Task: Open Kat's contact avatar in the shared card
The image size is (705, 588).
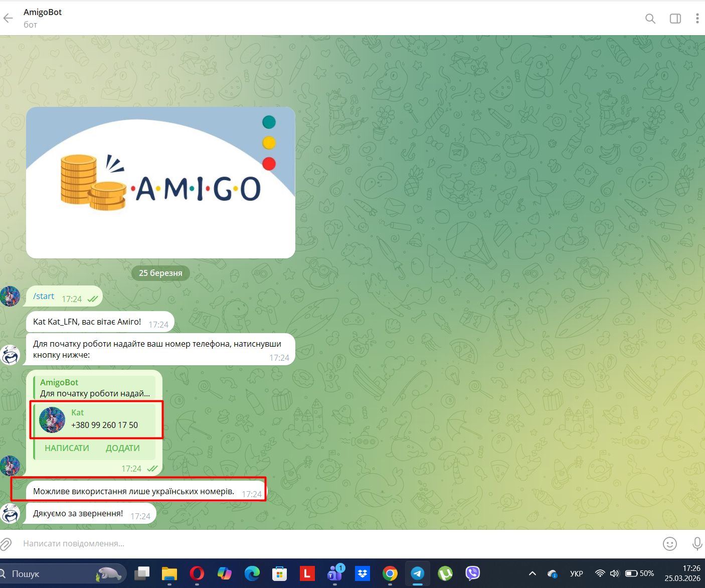Action: click(52, 420)
